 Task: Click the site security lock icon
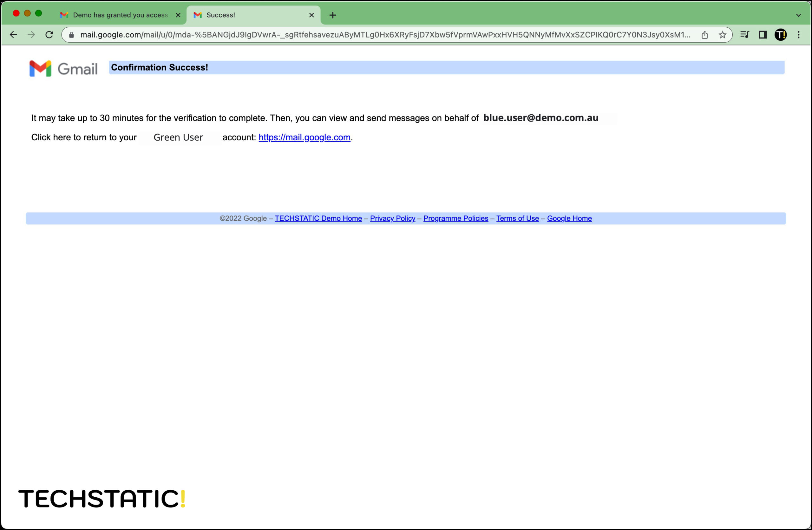click(x=71, y=35)
